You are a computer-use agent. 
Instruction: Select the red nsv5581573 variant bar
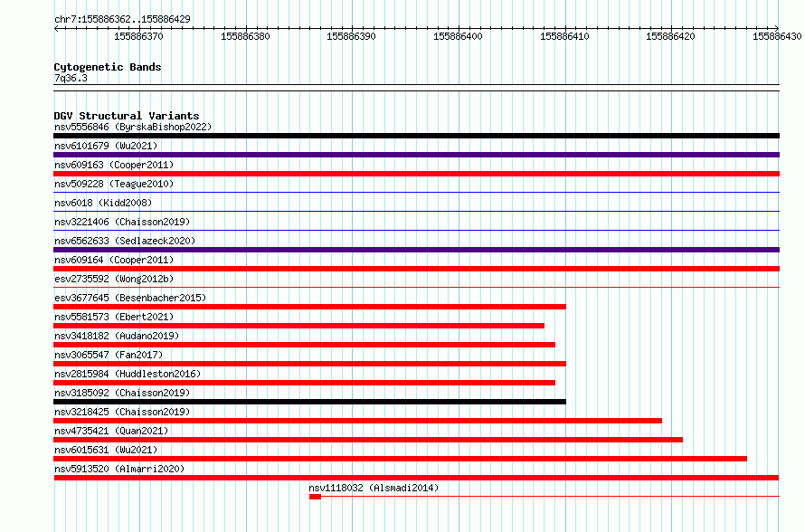click(x=298, y=326)
